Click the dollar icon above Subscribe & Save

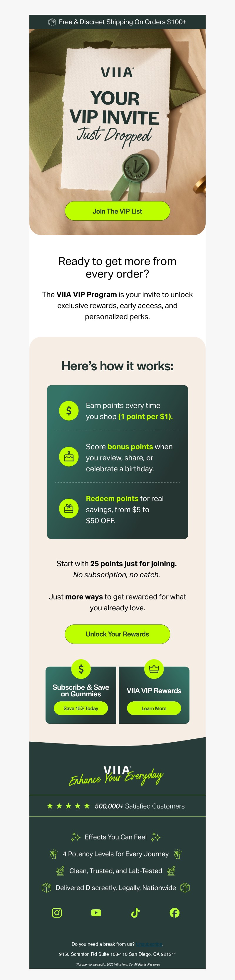pyautogui.click(x=81, y=668)
